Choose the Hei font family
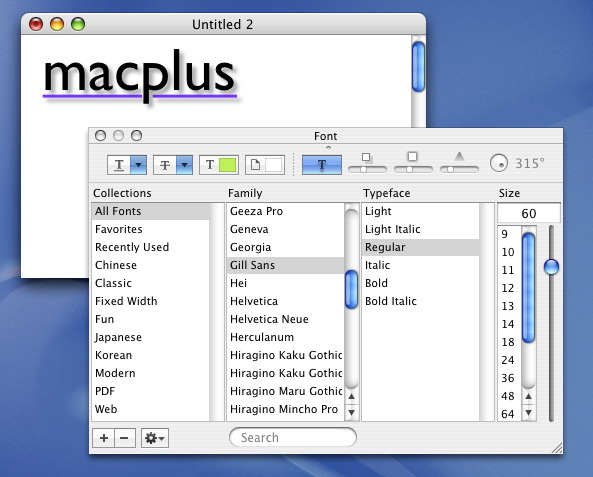 click(x=286, y=283)
